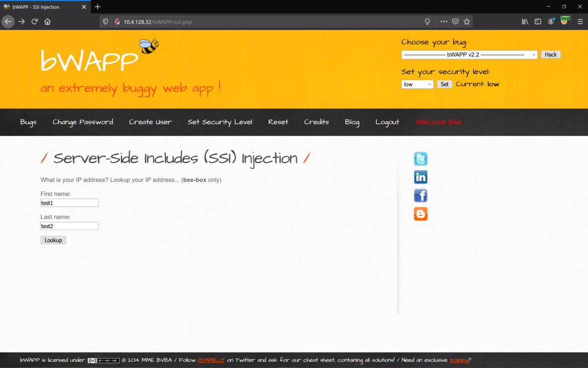Screen dimensions: 588x368
Task: Restore down the browser window
Action: (564, 7)
